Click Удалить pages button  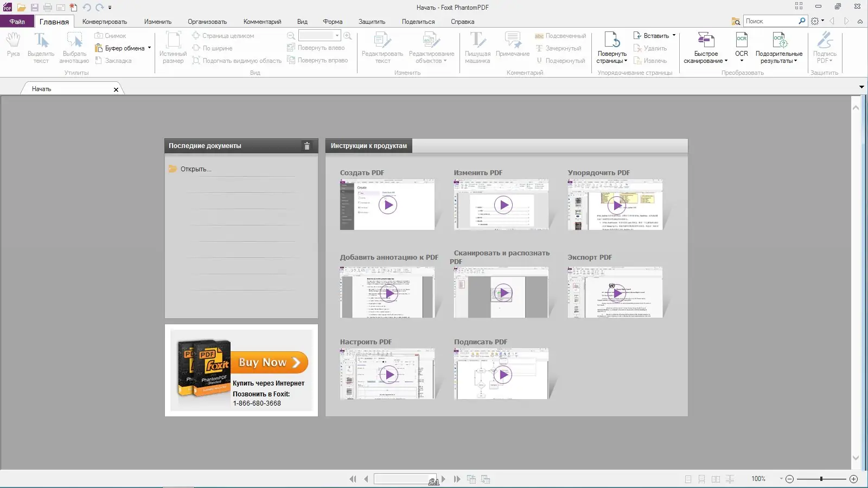(650, 48)
